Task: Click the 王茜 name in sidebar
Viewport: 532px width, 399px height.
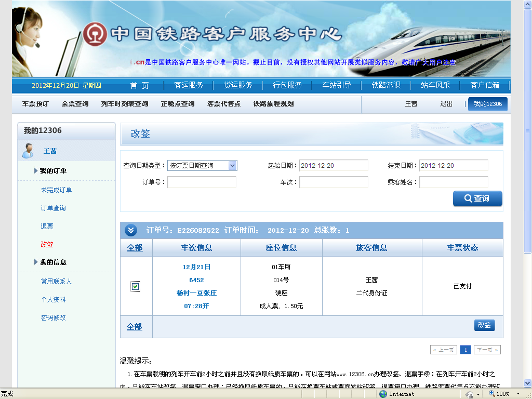Action: pos(50,151)
